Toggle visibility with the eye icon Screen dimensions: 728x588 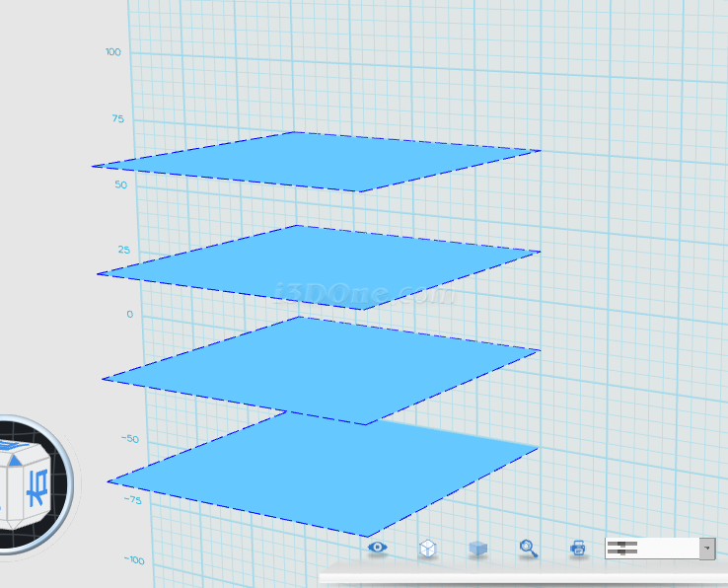coord(377,547)
